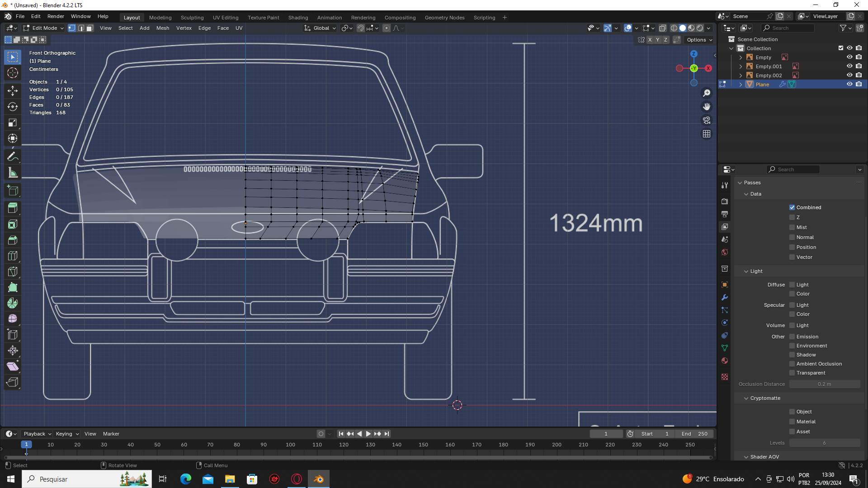Image resolution: width=868 pixels, height=488 pixels.
Task: Select the Annotate pencil tool
Action: (x=13, y=157)
